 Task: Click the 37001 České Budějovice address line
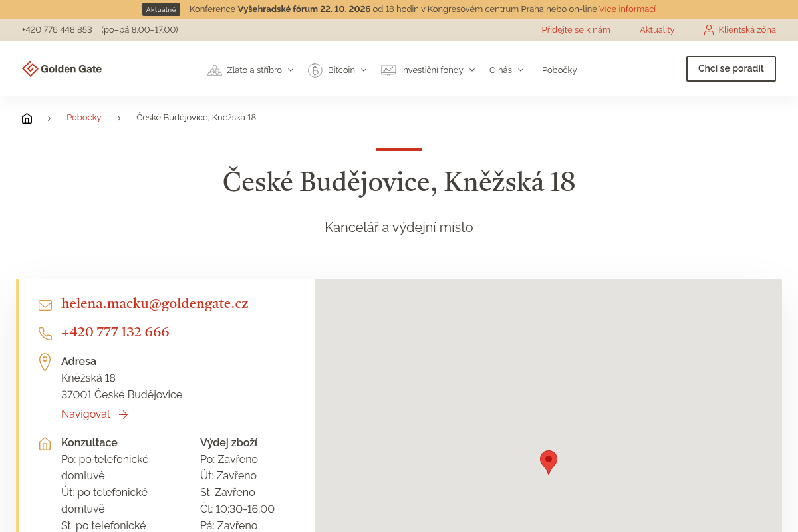coord(122,394)
